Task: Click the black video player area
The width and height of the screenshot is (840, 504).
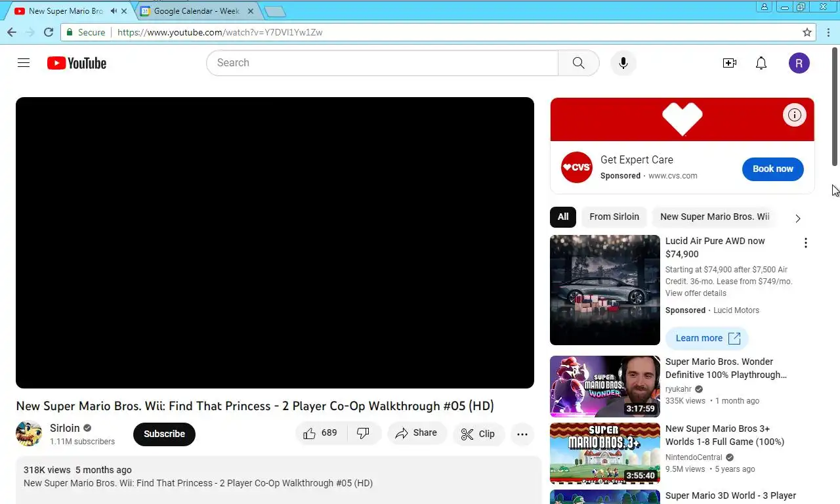Action: 275,243
